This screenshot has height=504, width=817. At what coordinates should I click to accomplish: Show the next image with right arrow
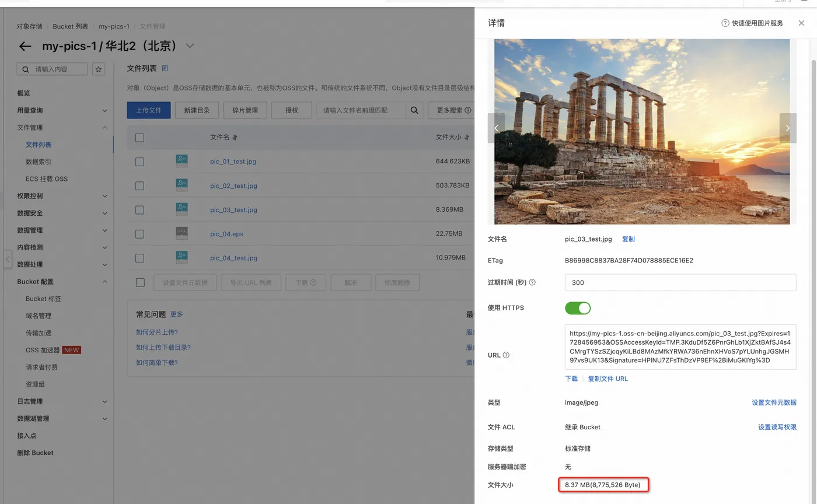pos(788,128)
